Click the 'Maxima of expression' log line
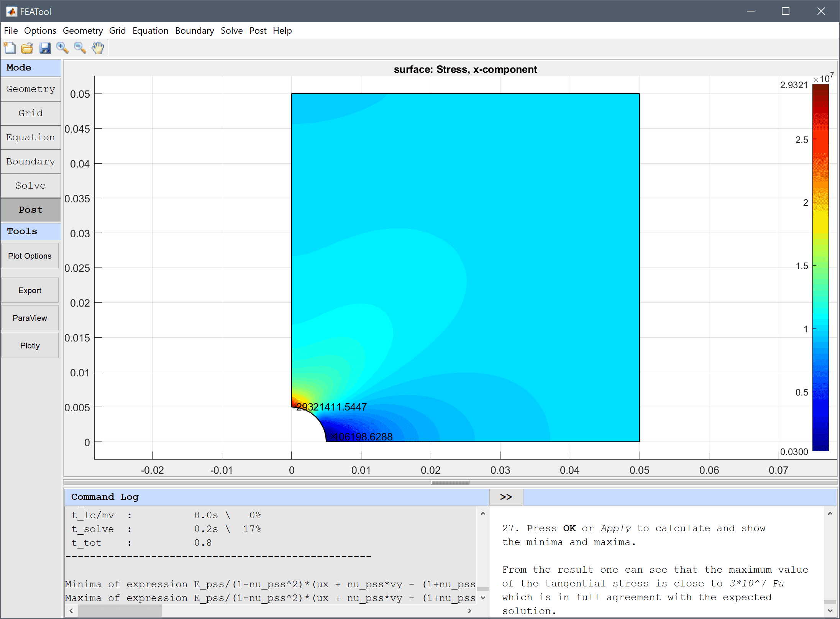Viewport: 840px width, 619px height. click(x=270, y=598)
